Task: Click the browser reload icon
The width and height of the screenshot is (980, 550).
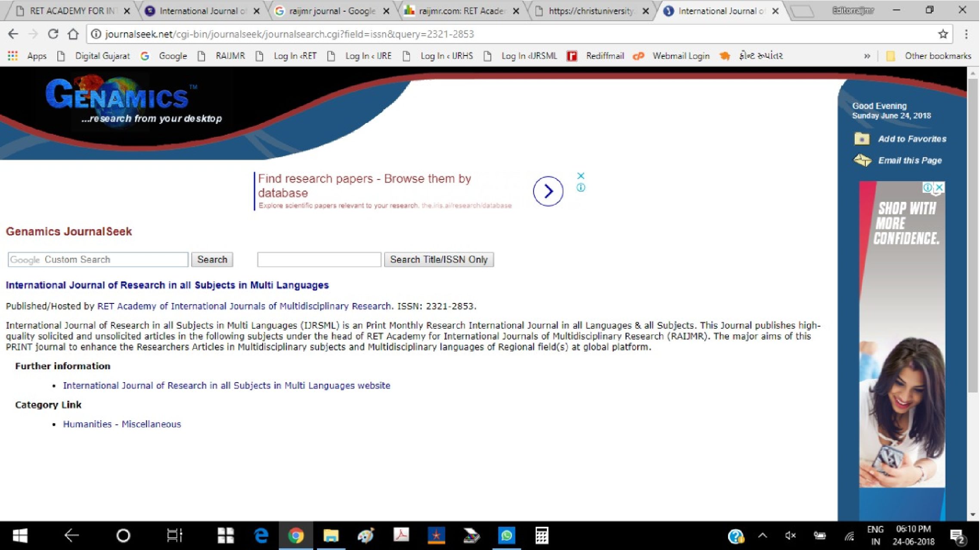Action: [x=53, y=34]
